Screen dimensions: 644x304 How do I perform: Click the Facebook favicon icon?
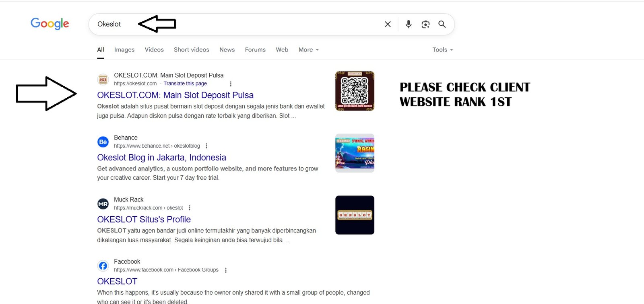click(103, 266)
